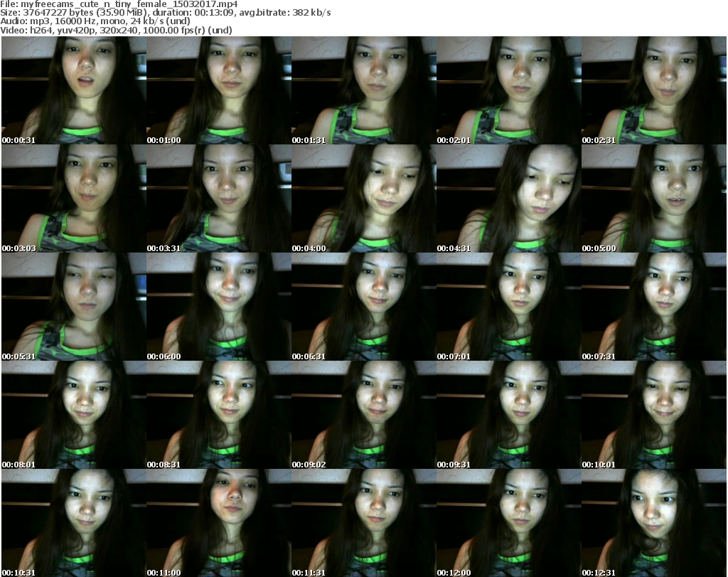The height and width of the screenshot is (577, 728).
Task: Click the thumbnail stamped 00:00:31
Action: click(x=74, y=90)
